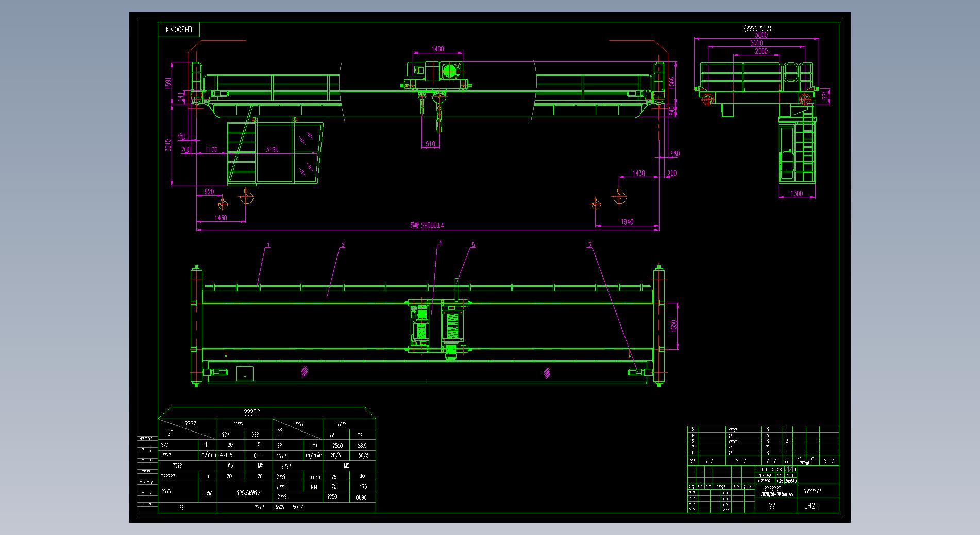Click the 5.5kW motor power cell
This screenshot has height=535, width=980.
coord(248,493)
